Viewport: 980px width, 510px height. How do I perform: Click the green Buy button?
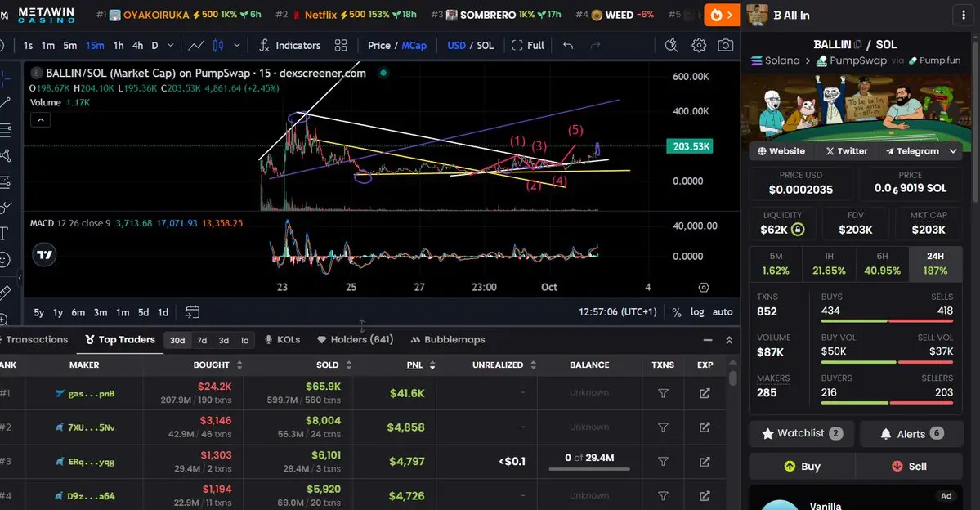[802, 466]
